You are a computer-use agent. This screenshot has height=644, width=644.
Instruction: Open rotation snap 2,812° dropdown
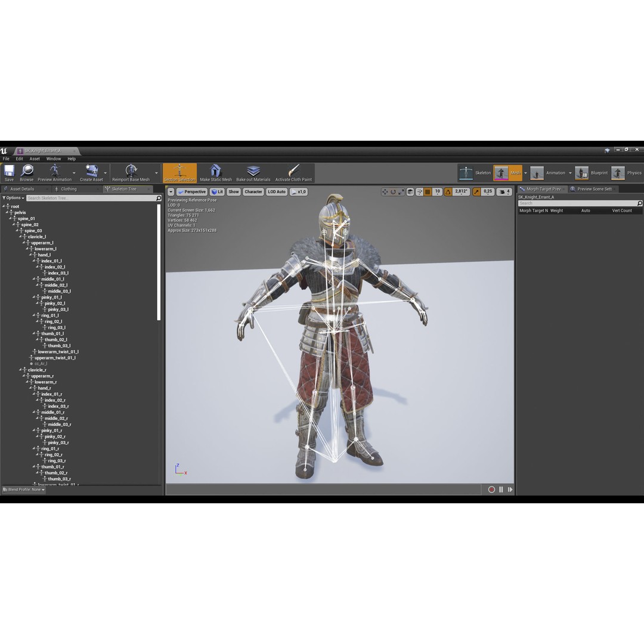461,192
